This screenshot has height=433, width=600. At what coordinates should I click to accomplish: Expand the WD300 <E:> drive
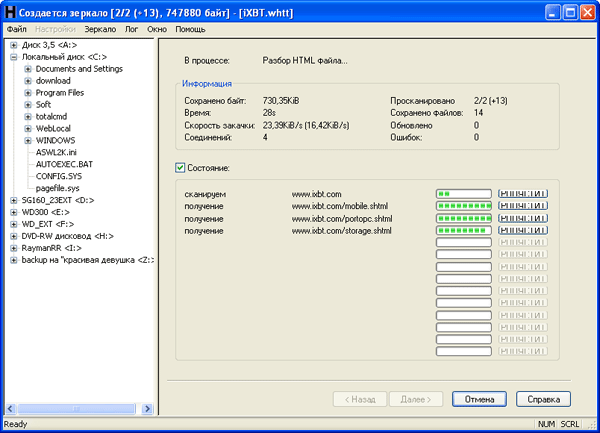click(x=14, y=212)
